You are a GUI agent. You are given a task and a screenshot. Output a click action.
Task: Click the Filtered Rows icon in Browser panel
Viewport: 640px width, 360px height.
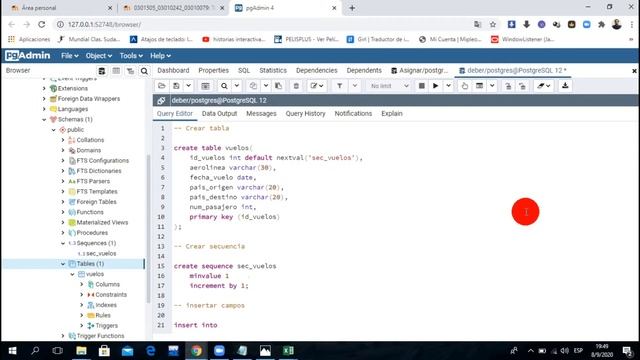(130, 71)
